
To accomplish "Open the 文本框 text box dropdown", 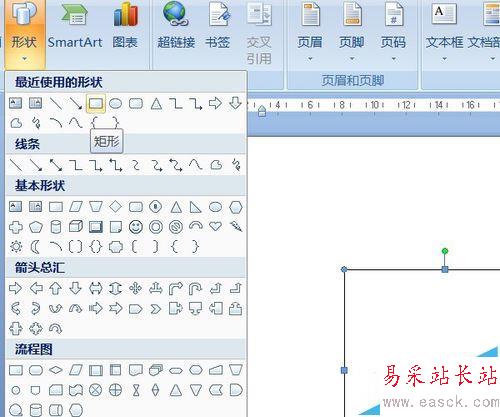I will pyautogui.click(x=444, y=32).
